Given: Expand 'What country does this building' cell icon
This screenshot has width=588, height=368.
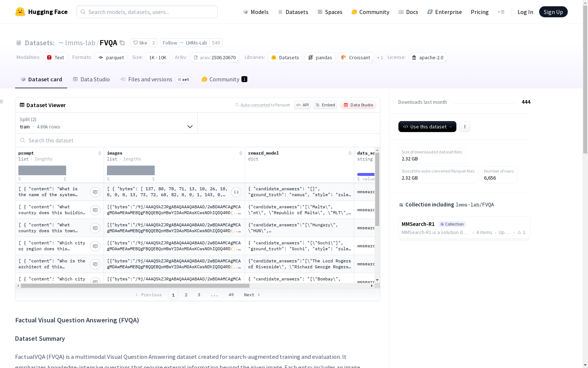Looking at the screenshot, I should 95,210.
